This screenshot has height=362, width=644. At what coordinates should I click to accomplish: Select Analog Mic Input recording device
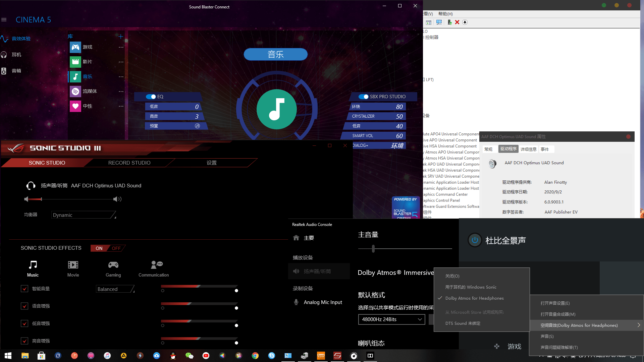point(319,302)
